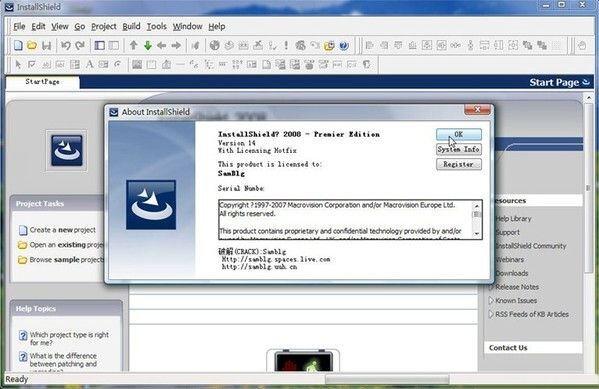The image size is (599, 389).
Task: Click the exclamation mark toolbar icon
Action: tap(286, 46)
